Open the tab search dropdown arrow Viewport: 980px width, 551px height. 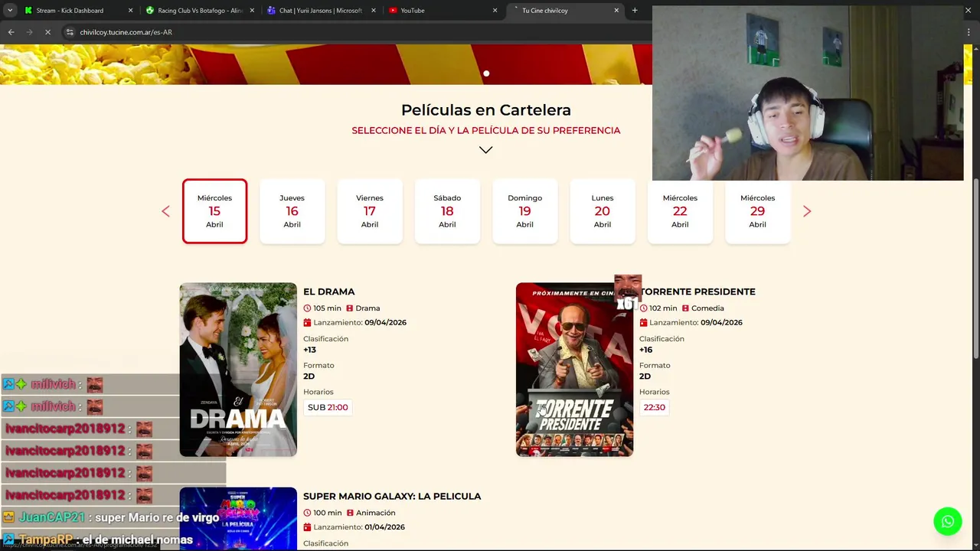click(9, 11)
